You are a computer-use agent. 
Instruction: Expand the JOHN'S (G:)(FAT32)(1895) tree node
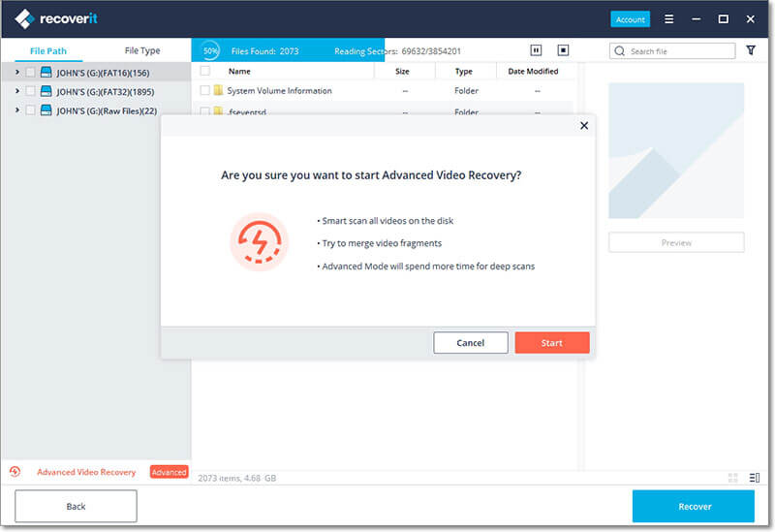(x=16, y=91)
